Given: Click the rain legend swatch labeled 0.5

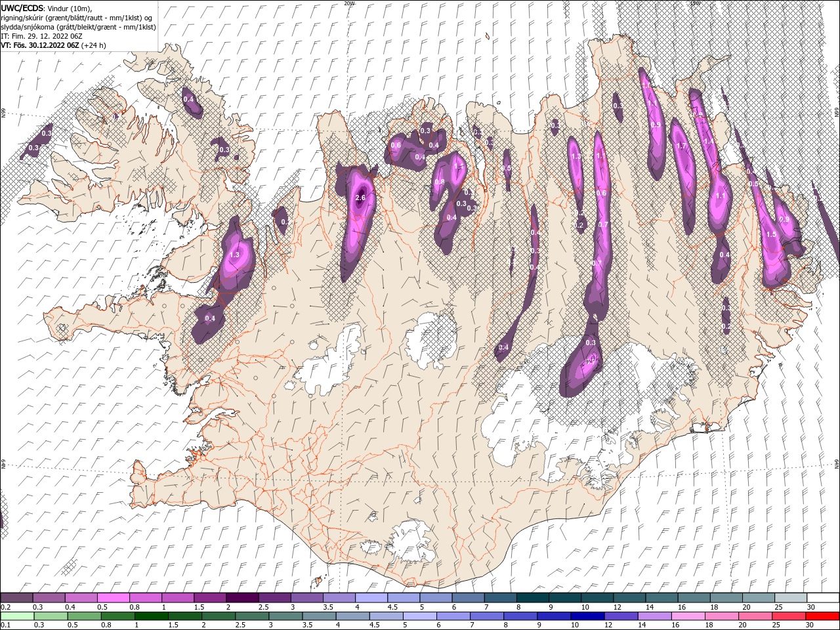Looking at the screenshot, I should 84,616.
